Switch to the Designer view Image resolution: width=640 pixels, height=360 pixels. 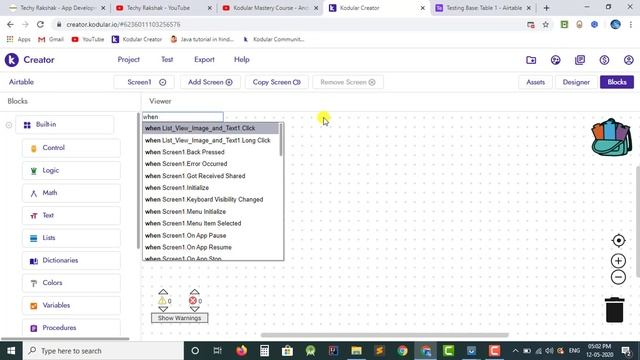click(576, 82)
